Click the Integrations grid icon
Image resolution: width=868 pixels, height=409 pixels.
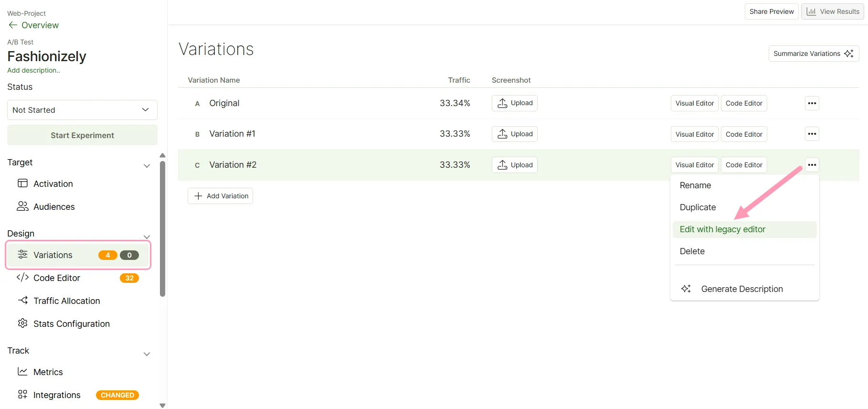(x=22, y=395)
